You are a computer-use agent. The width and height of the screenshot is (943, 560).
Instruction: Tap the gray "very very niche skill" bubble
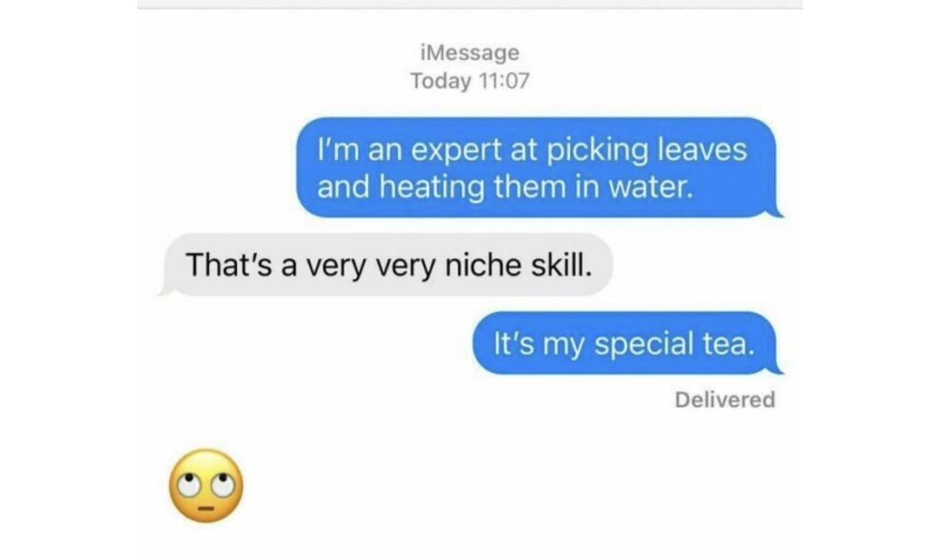coord(385,265)
